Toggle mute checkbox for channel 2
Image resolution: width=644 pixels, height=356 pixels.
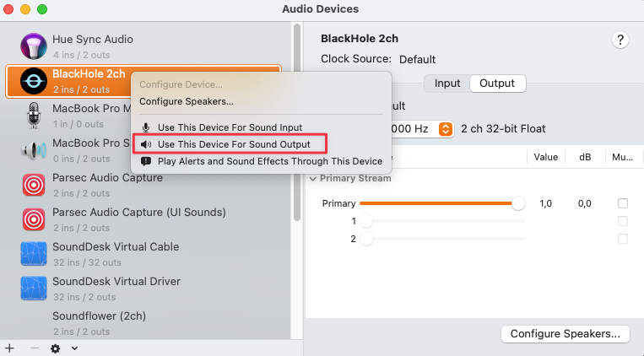623,239
